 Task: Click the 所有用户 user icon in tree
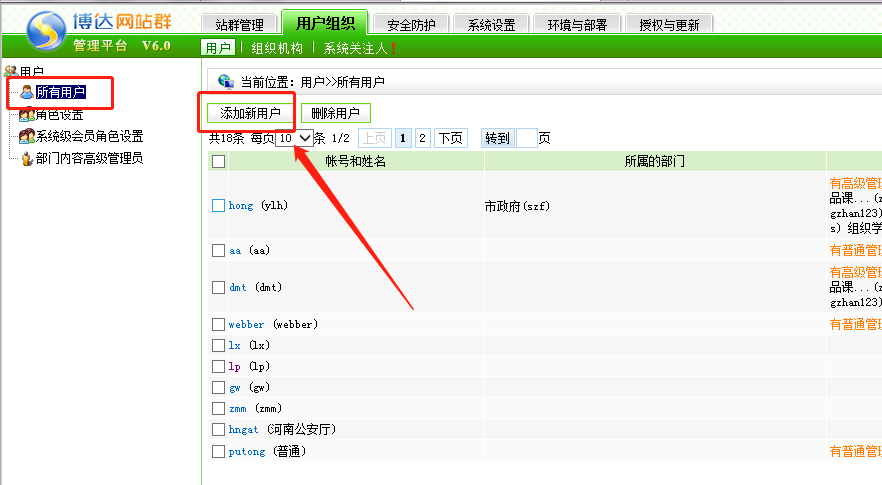pyautogui.click(x=27, y=93)
